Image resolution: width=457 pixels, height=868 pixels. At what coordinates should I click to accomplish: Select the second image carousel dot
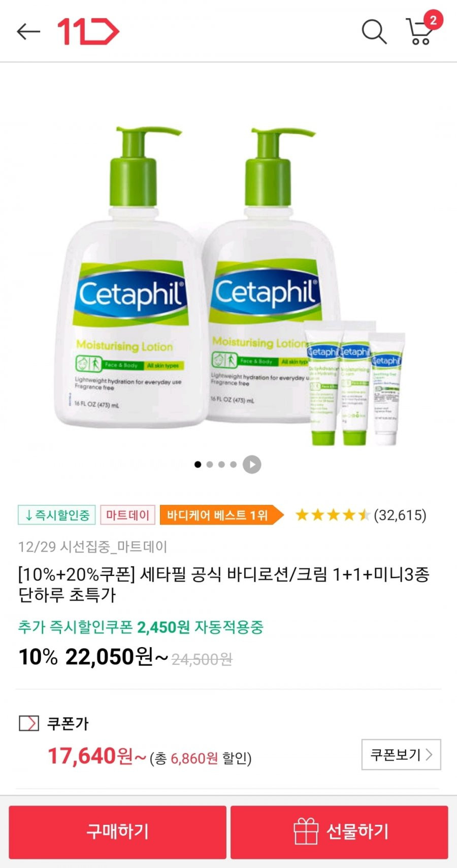[x=210, y=464]
